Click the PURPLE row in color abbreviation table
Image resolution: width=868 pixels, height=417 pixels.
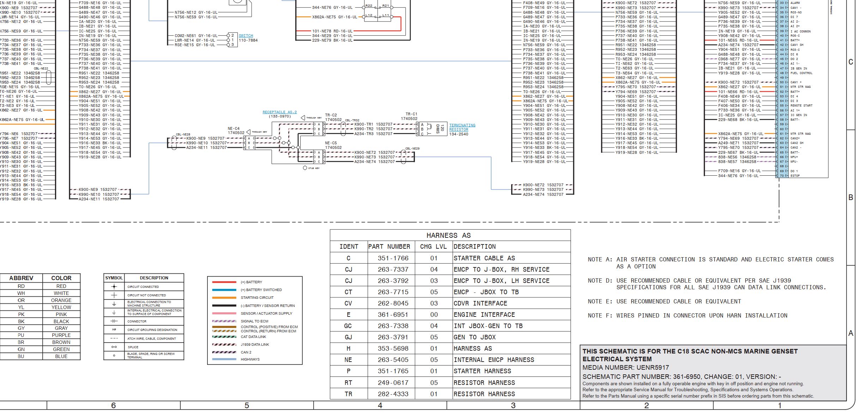[40, 335]
